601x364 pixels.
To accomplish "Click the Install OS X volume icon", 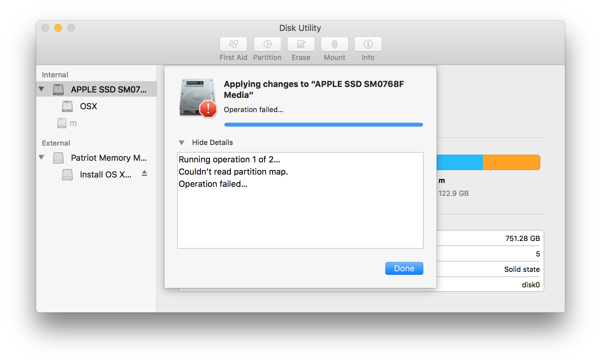I will click(x=67, y=175).
